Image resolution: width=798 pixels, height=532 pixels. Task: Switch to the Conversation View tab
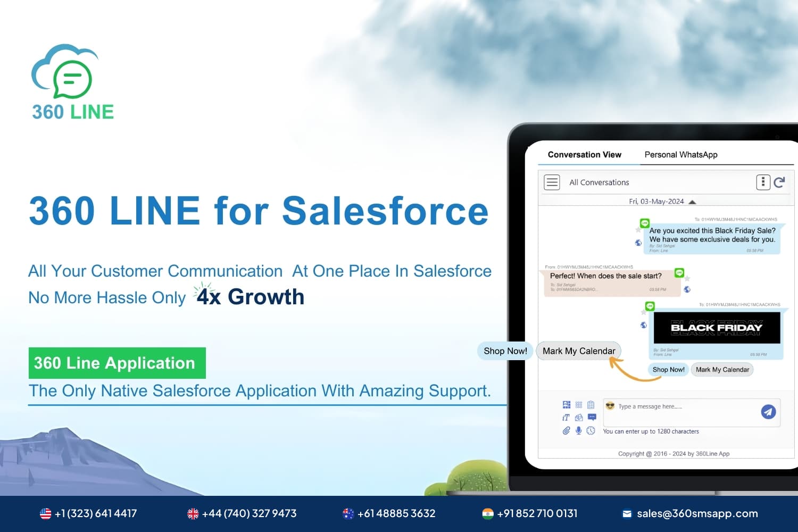pyautogui.click(x=585, y=155)
